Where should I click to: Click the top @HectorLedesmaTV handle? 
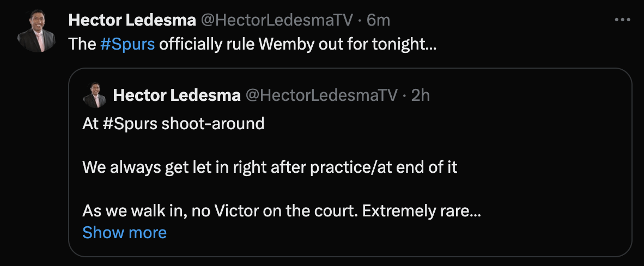pos(278,21)
